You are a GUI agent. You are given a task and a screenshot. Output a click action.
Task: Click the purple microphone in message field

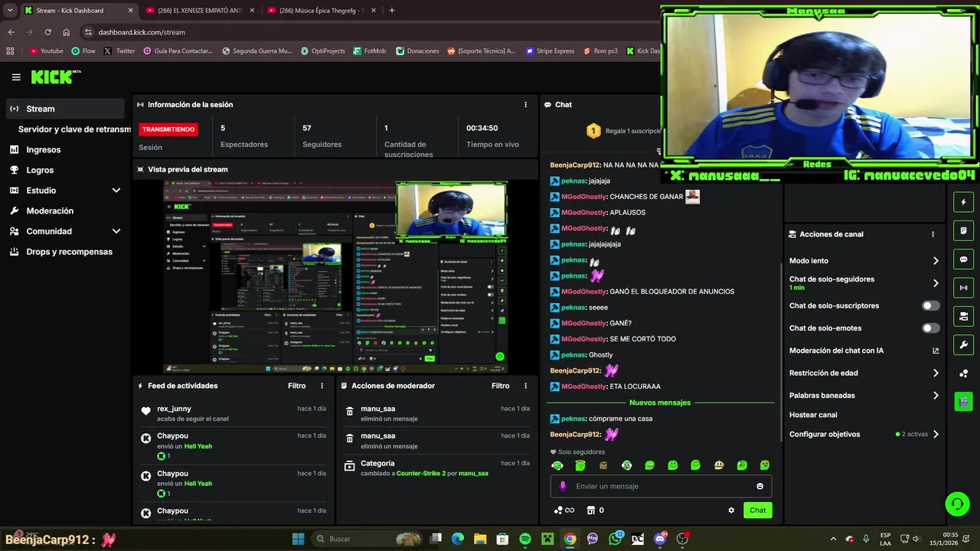[x=563, y=486]
